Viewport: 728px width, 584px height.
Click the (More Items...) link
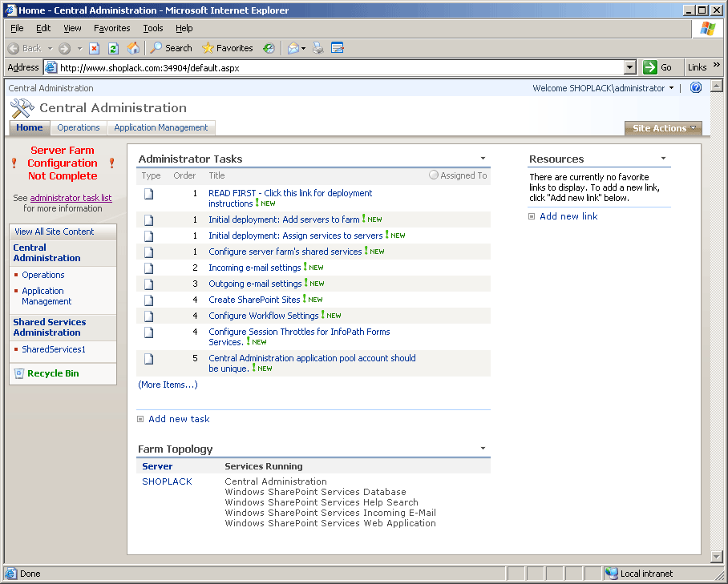click(x=168, y=385)
